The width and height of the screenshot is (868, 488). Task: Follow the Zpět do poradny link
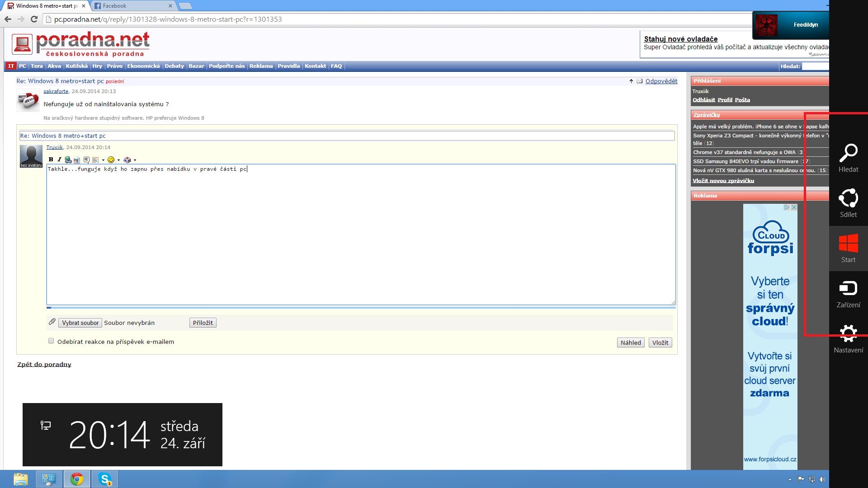44,364
